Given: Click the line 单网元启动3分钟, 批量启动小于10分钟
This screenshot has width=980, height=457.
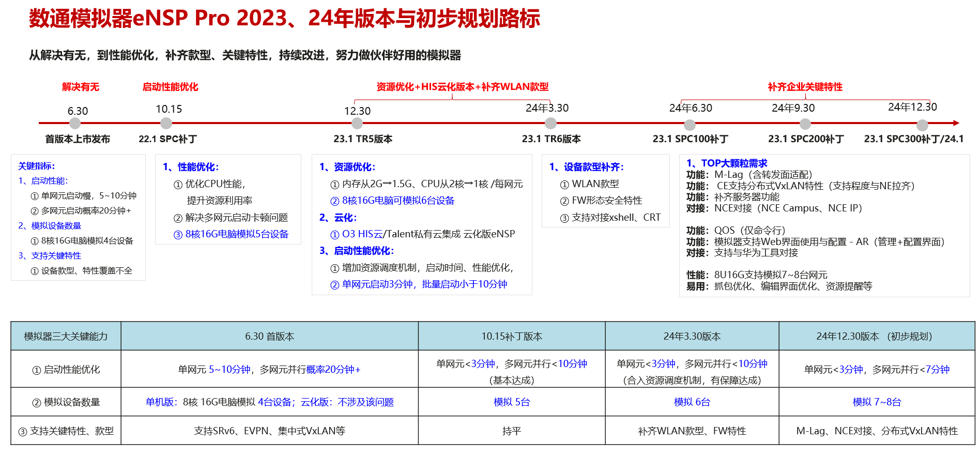Looking at the screenshot, I should pos(419,284).
